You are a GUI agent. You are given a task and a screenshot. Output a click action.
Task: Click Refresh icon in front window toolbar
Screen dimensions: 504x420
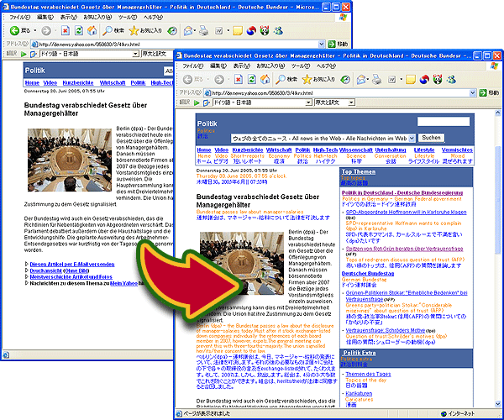252,79
